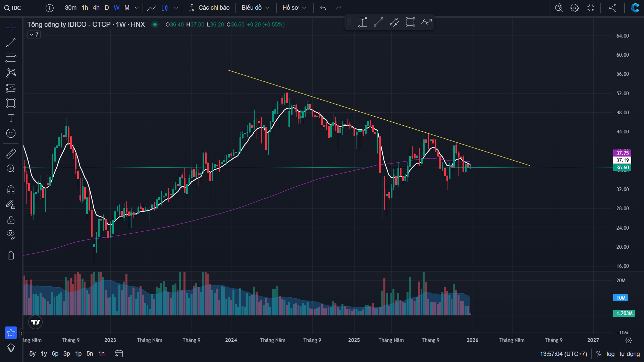Toggle hide all drawings eye icon
Viewport: 644px width, 362px height.
11,234
